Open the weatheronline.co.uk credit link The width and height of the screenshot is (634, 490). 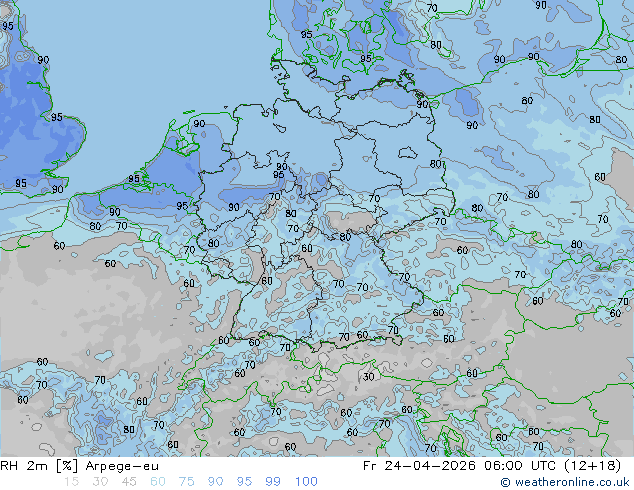point(564,482)
